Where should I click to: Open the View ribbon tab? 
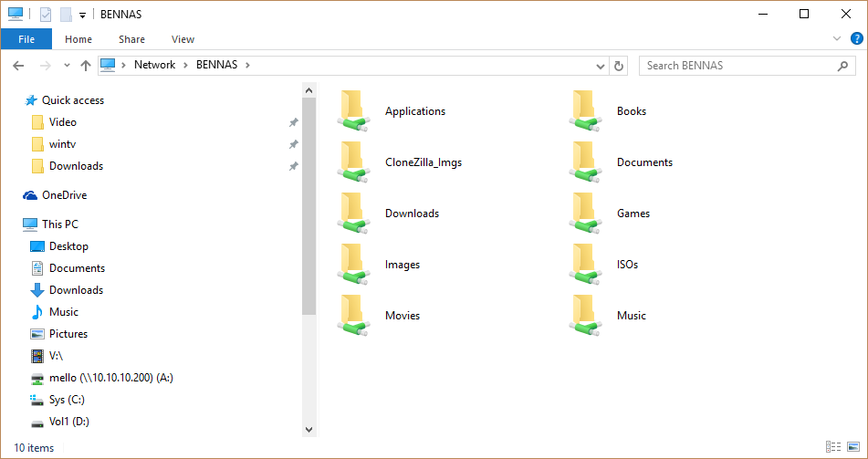point(183,39)
